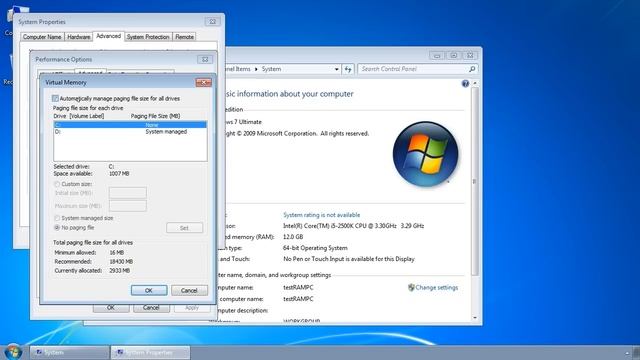Select drive C: row in paging list
The height and width of the screenshot is (360, 640).
click(130, 125)
